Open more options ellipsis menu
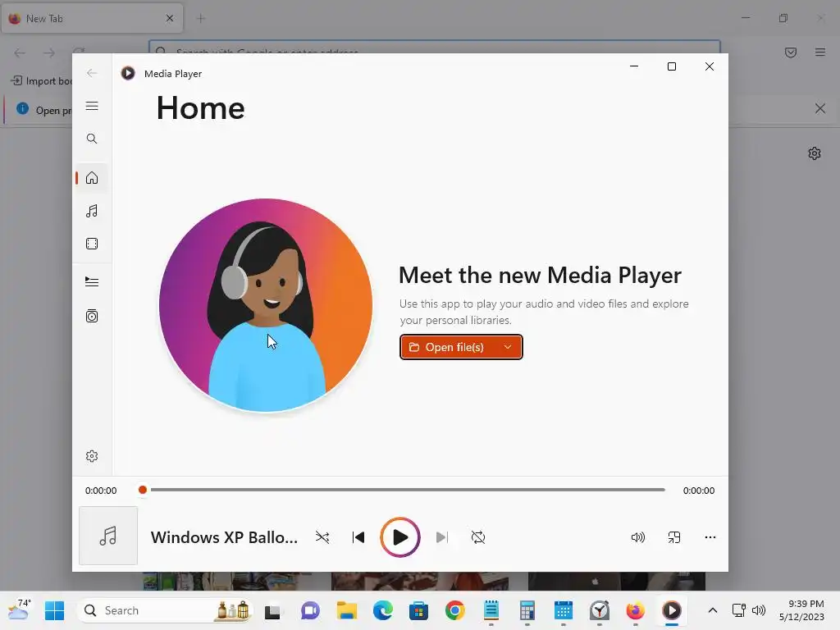The height and width of the screenshot is (630, 840). pos(710,537)
